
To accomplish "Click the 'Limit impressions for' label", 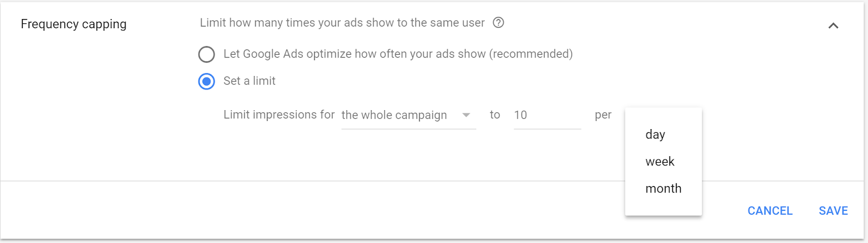I will pos(279,115).
